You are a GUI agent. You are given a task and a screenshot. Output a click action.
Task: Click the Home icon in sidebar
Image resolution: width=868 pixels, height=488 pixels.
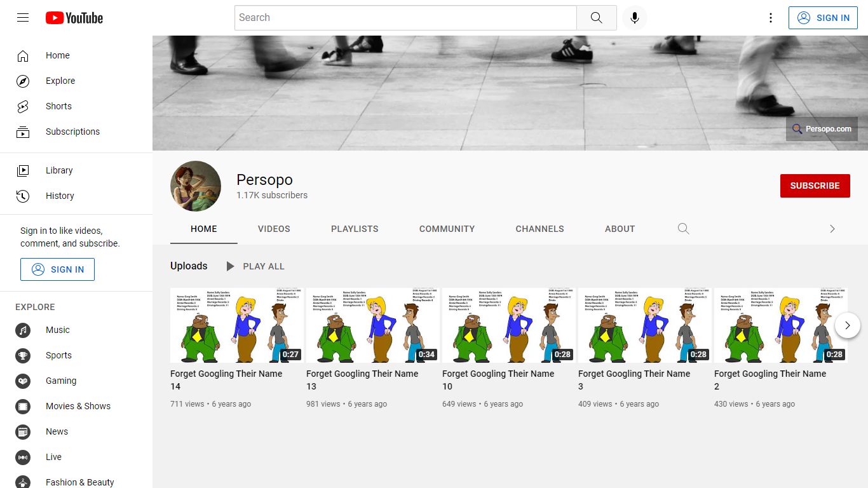[23, 55]
